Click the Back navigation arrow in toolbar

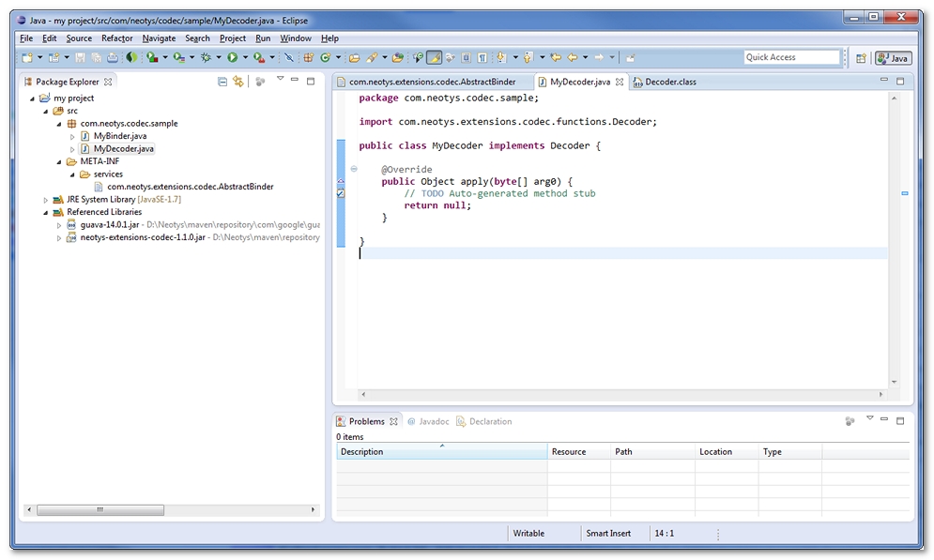click(572, 58)
